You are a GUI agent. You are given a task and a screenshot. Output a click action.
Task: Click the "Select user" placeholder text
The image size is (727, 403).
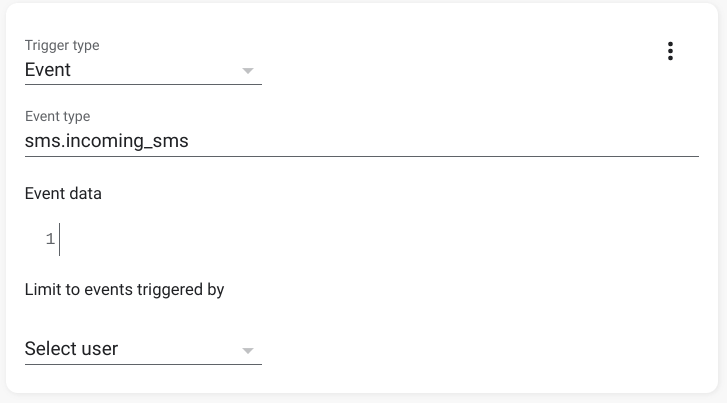tap(71, 349)
